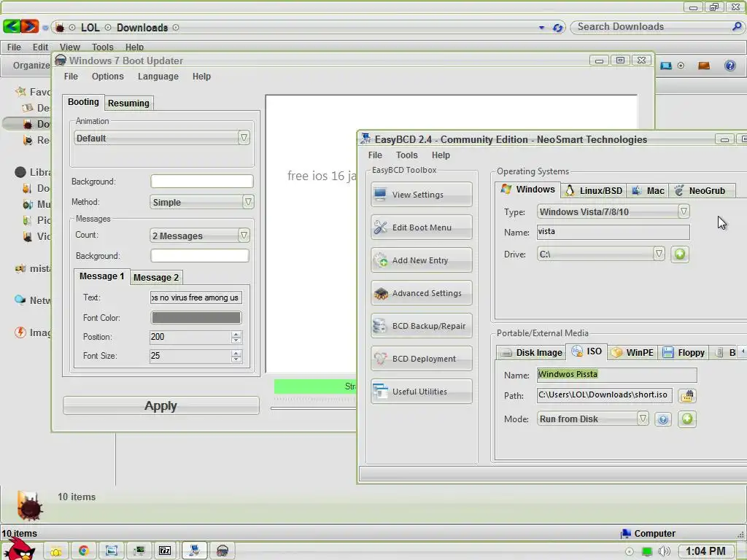Click Organize button in Explorer
Image resolution: width=747 pixels, height=560 pixels.
pyautogui.click(x=31, y=65)
